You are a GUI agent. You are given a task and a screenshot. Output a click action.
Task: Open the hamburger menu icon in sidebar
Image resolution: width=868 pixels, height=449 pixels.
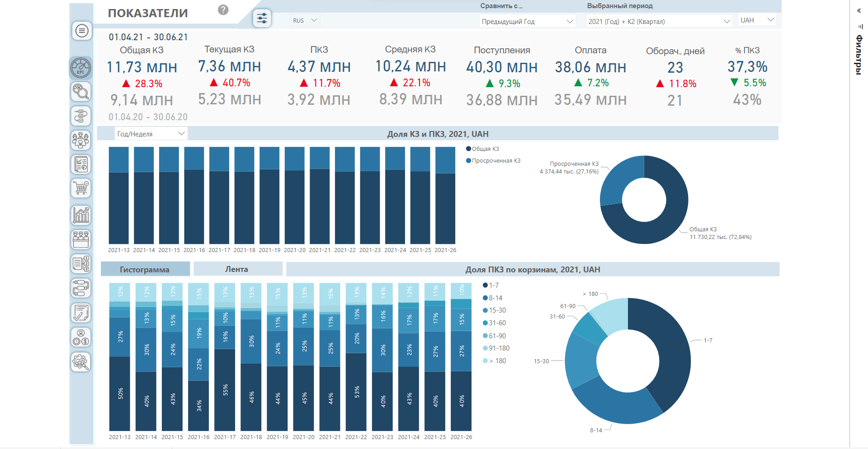pyautogui.click(x=81, y=31)
